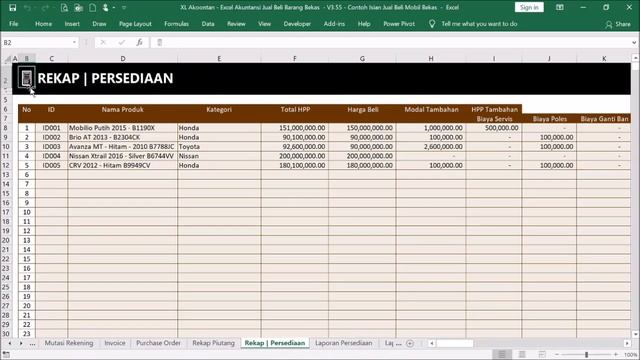Open the Ribbon Display Options icon
640x360 pixels.
click(560, 7)
